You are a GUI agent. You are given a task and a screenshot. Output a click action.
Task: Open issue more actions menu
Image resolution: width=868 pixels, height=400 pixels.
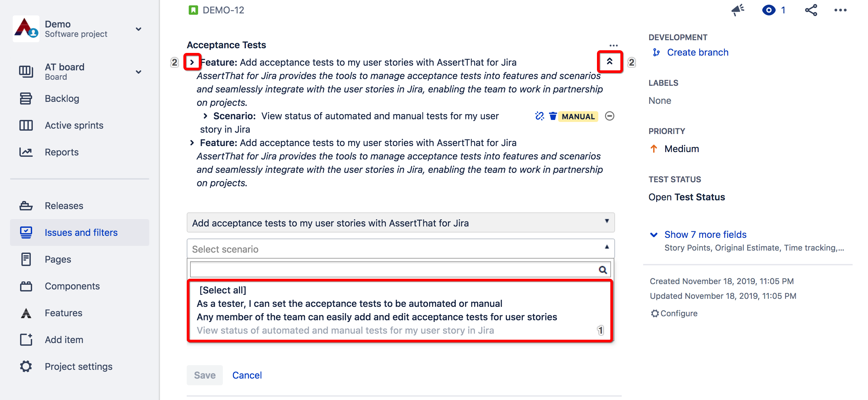[840, 10]
